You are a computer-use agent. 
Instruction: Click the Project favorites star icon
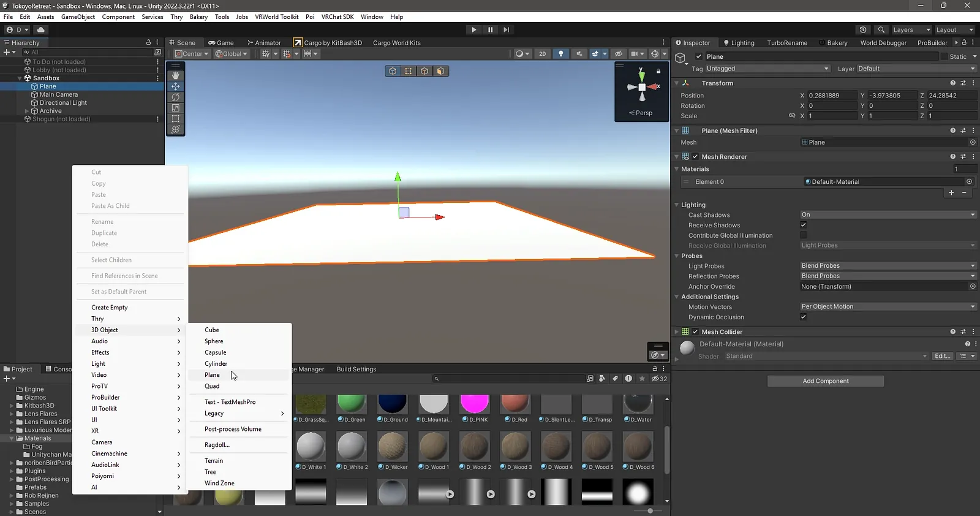642,379
